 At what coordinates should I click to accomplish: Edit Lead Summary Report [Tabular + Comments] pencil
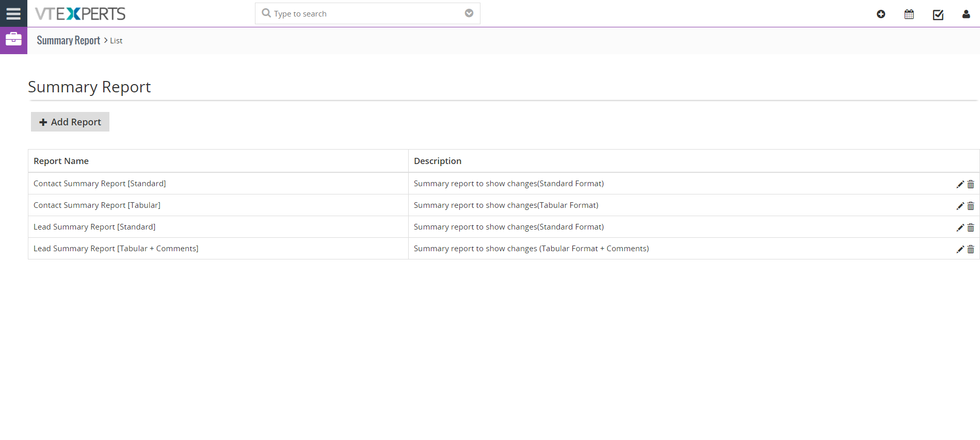[x=960, y=249]
